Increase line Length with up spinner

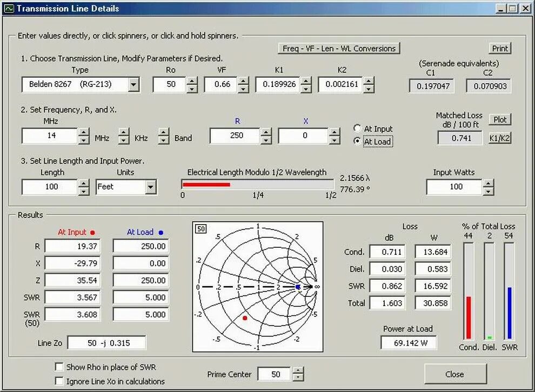click(x=84, y=184)
